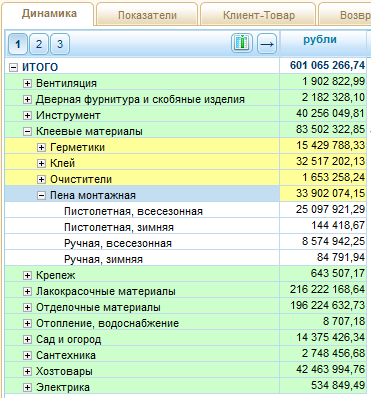Image resolution: width=371 pixels, height=398 pixels.
Task: Click value 196 224 632,73
Action: (x=327, y=305)
